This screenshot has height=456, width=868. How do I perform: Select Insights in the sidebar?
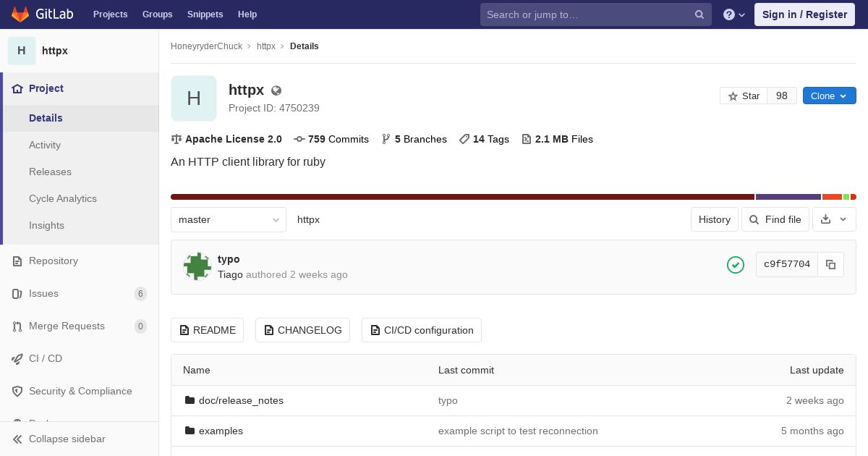pyautogui.click(x=81, y=225)
